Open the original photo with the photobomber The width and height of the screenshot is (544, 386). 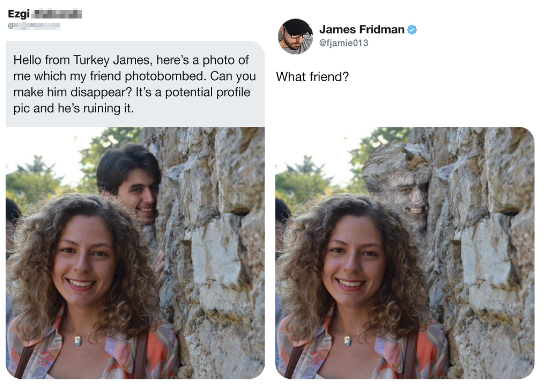pos(135,253)
